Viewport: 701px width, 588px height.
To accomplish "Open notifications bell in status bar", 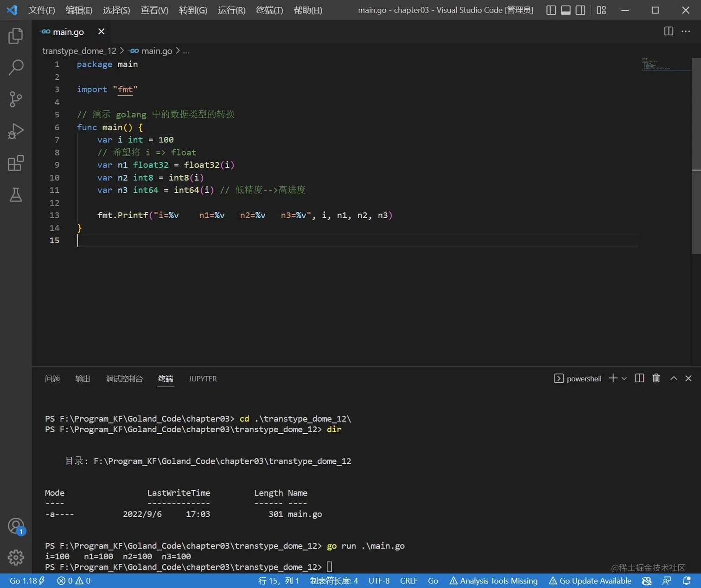I will [687, 581].
